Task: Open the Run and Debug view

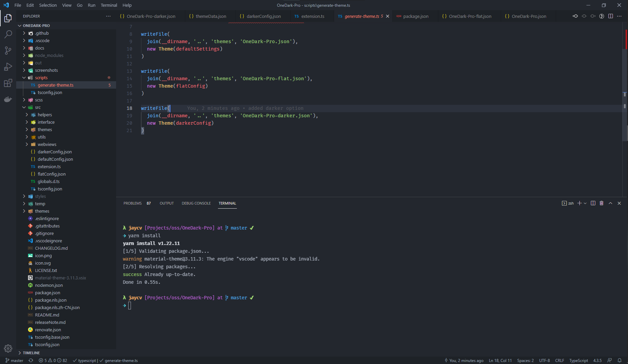Action: [x=8, y=67]
